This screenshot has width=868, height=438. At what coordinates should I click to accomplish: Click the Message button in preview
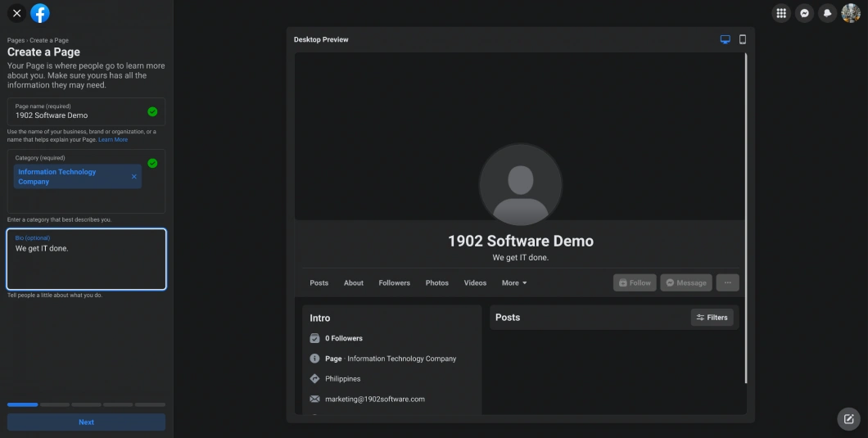[x=686, y=282]
